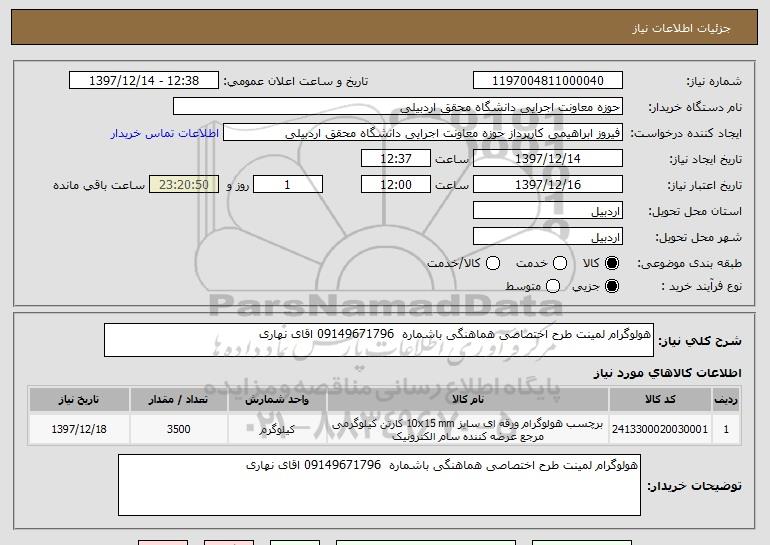Click the کد کالا column header
This screenshot has width=770, height=545.
tap(660, 400)
